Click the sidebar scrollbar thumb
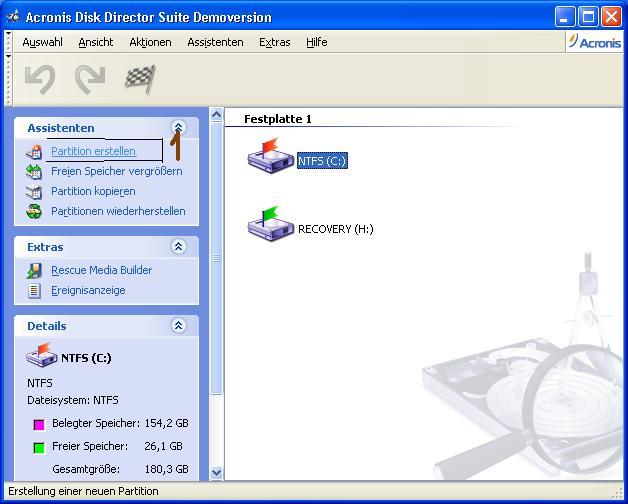This screenshot has height=504, width=628. [x=216, y=259]
